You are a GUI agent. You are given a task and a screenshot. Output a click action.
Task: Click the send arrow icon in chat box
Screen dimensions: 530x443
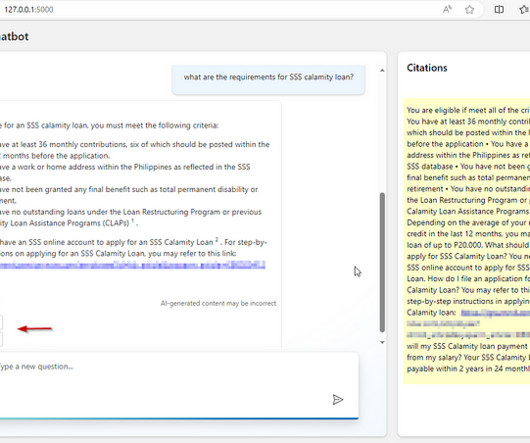click(x=338, y=399)
